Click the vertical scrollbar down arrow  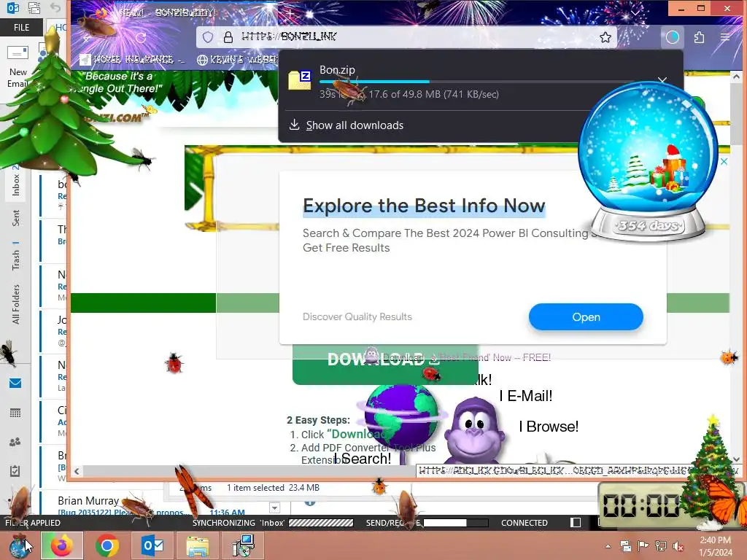click(736, 459)
